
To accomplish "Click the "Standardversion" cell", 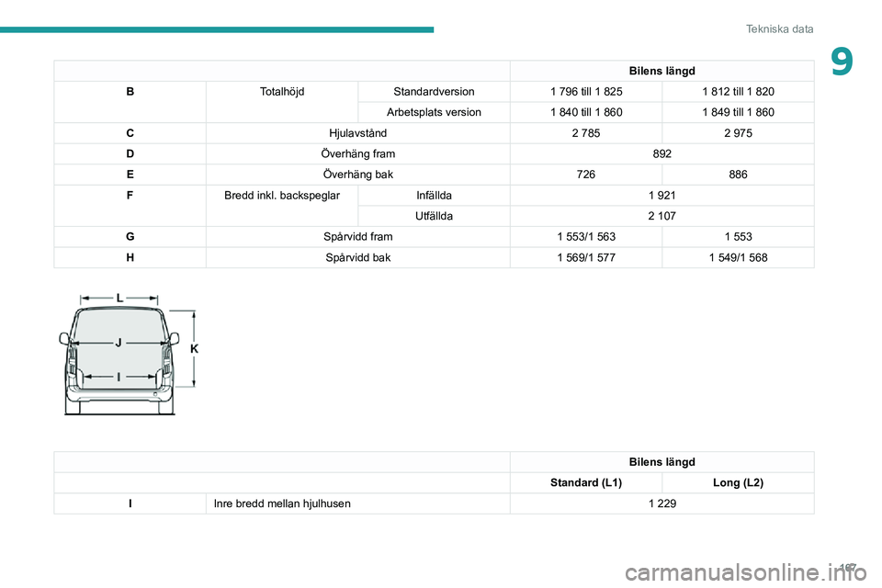I will (x=434, y=92).
